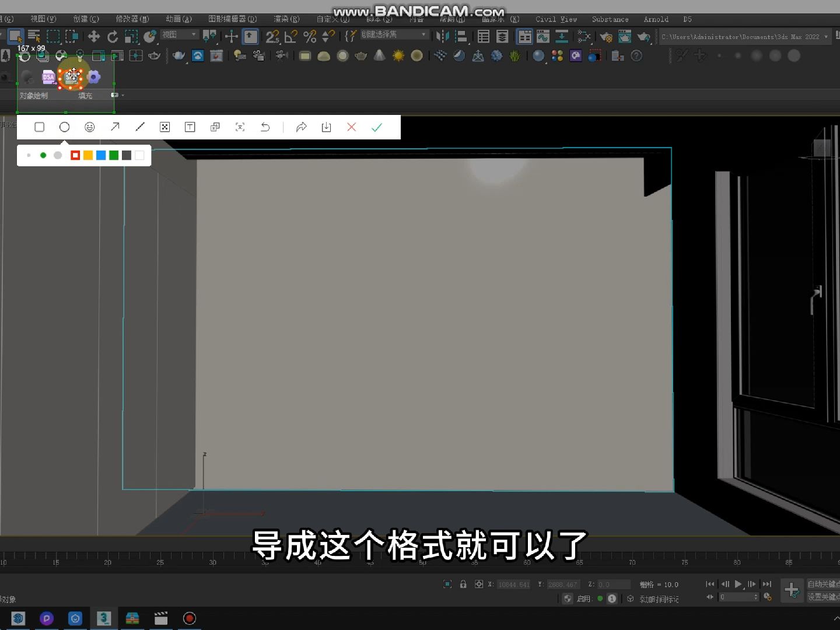Enable Angle Snap toggle
This screenshot has height=630, width=840.
(290, 36)
